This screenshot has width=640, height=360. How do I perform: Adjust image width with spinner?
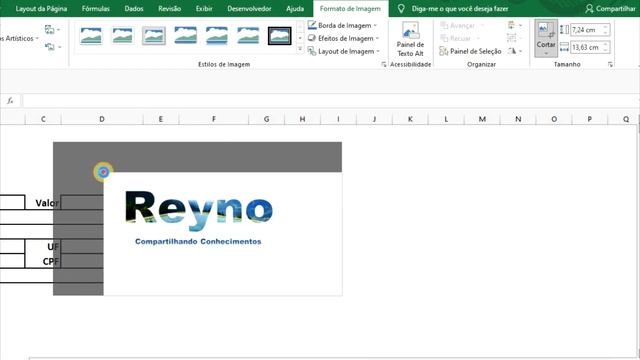pyautogui.click(x=606, y=47)
